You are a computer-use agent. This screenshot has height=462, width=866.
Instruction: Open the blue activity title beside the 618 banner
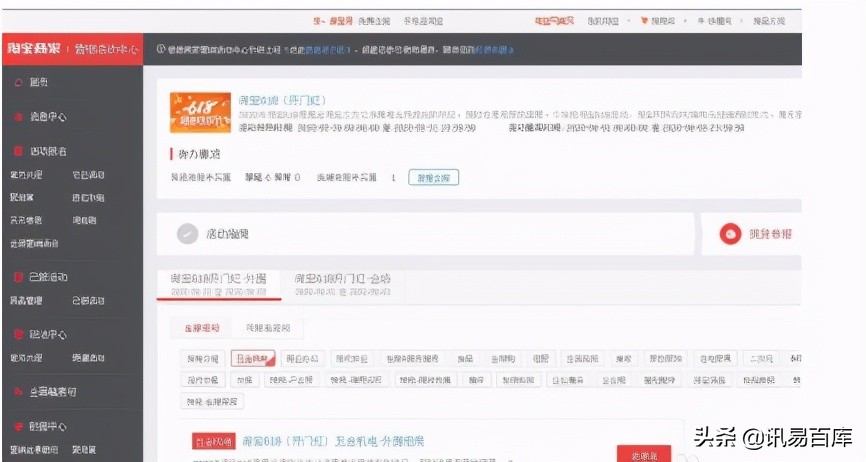coord(282,100)
